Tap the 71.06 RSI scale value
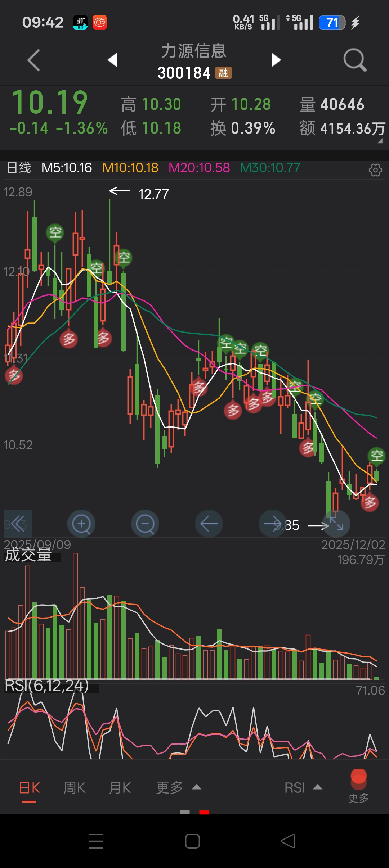This screenshot has width=389, height=868. 370,690
